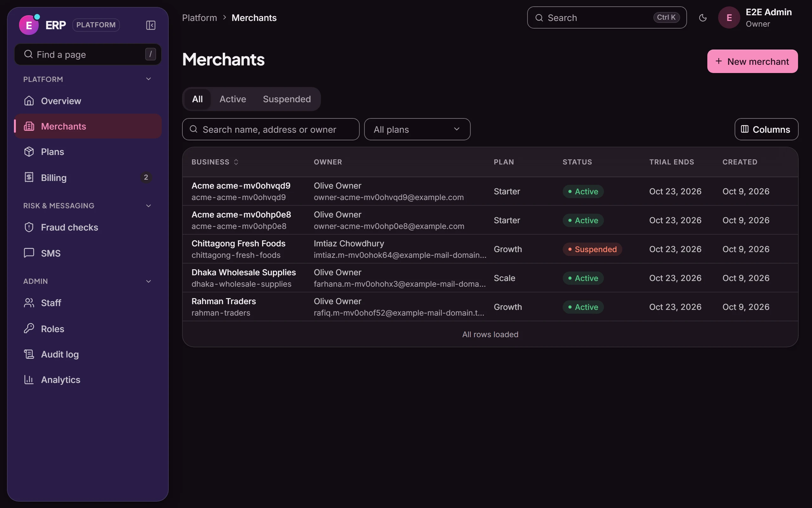Click the Staff people icon
812x508 pixels.
(29, 303)
